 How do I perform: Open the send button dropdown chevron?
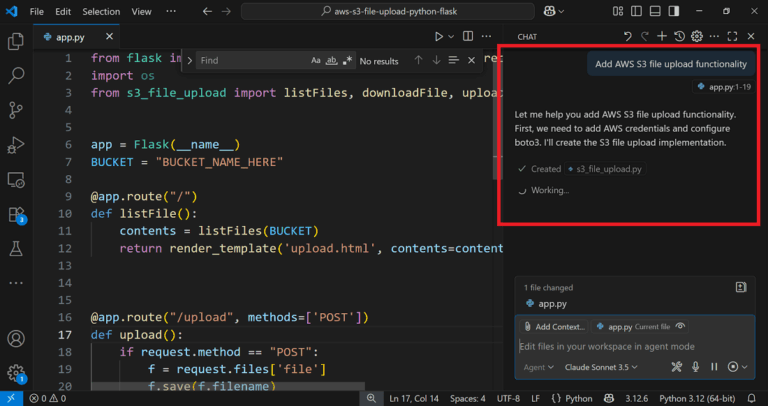coord(745,367)
